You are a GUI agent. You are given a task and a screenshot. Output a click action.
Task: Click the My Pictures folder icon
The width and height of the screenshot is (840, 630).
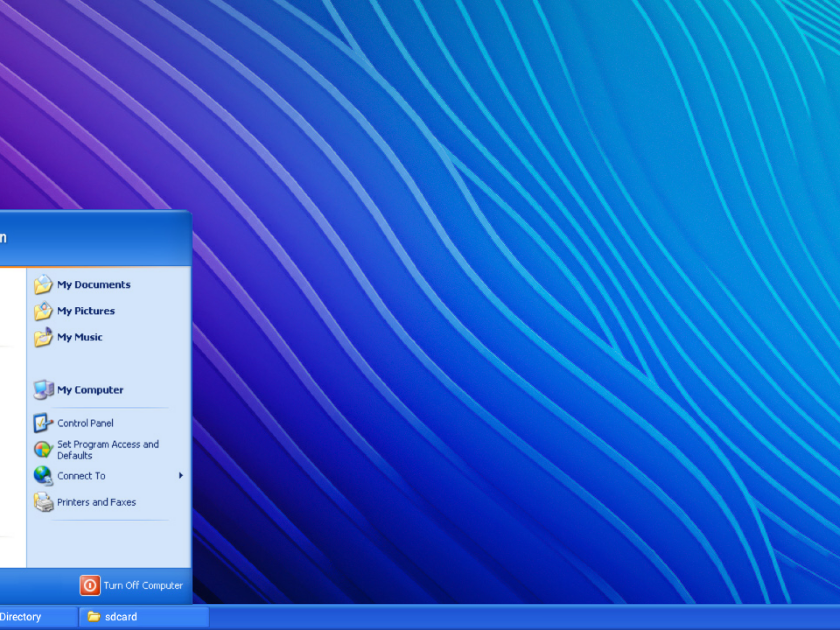tap(43, 311)
